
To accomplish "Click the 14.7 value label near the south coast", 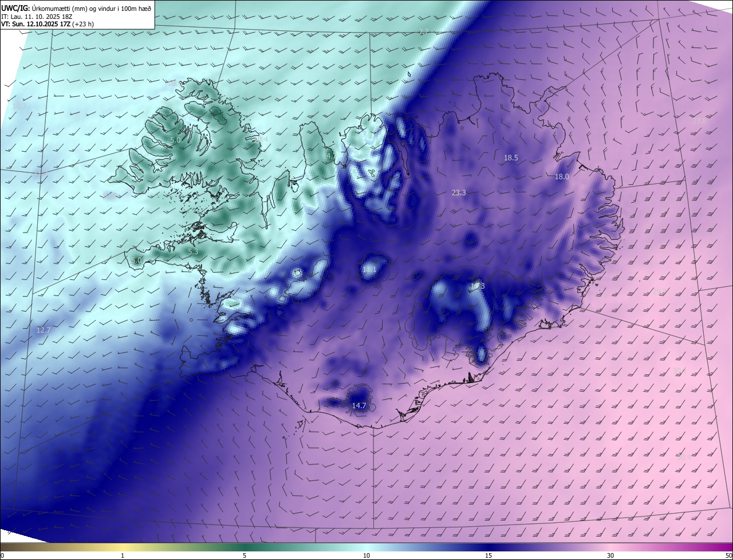I will click(x=359, y=405).
